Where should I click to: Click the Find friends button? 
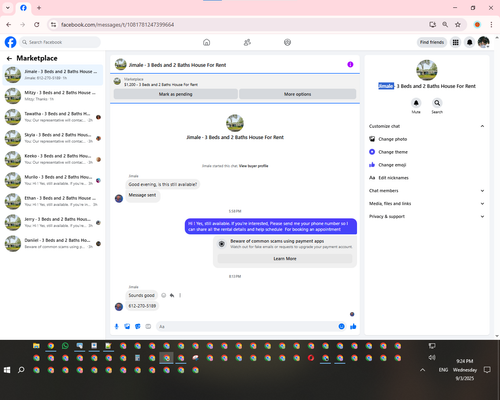[x=432, y=42]
